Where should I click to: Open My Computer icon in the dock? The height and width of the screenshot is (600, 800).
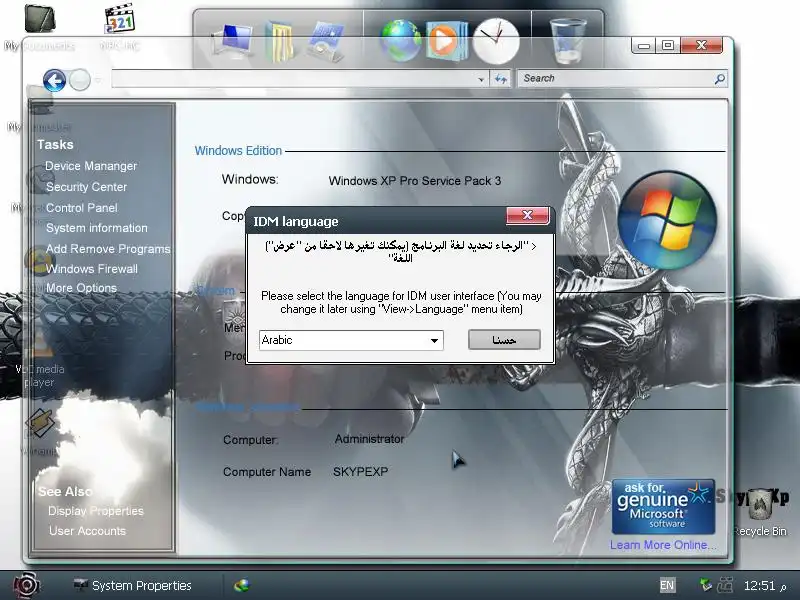click(233, 40)
